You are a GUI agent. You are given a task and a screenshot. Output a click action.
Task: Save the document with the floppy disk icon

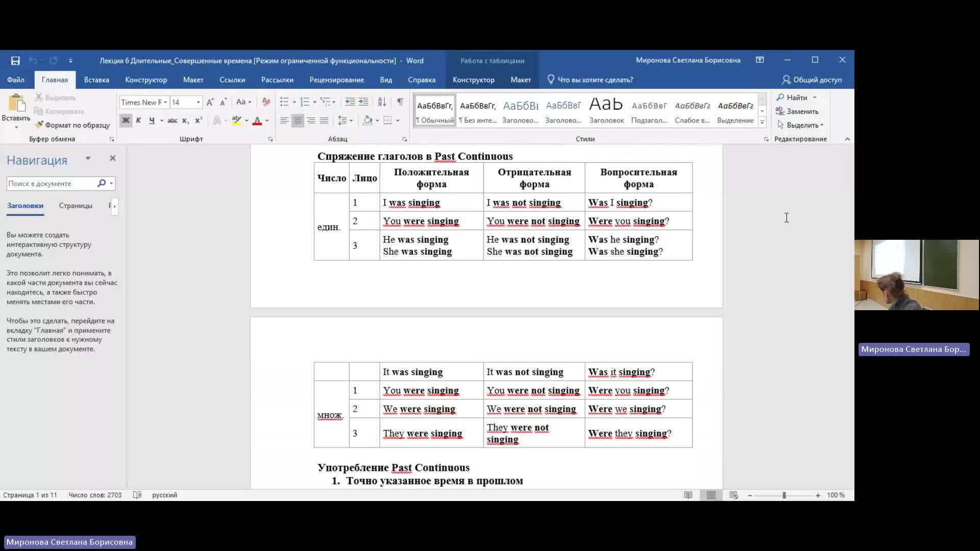pos(15,61)
